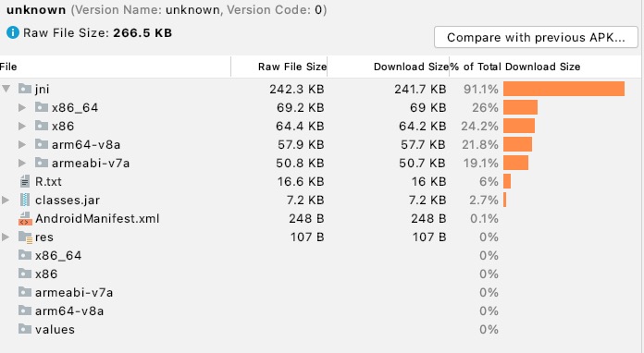The width and height of the screenshot is (644, 353).
Task: Select the classes.jar archive icon
Action: point(25,200)
